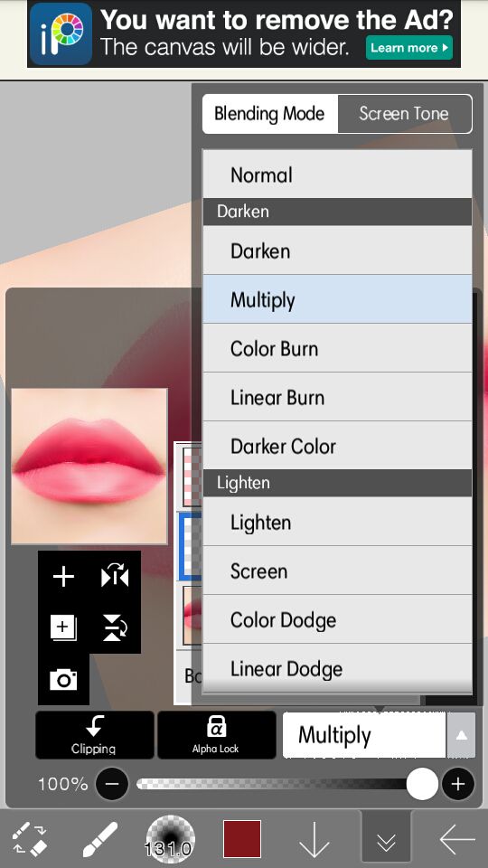
Task: Tap the single down arrow icon
Action: point(314,839)
